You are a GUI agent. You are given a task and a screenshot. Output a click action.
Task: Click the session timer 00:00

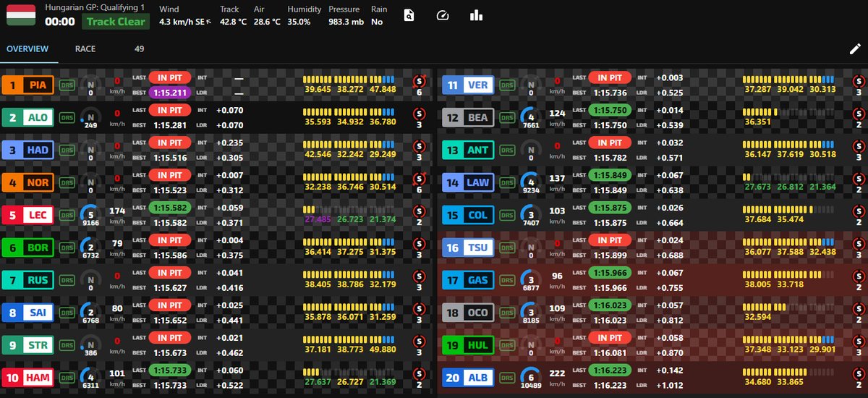59,22
